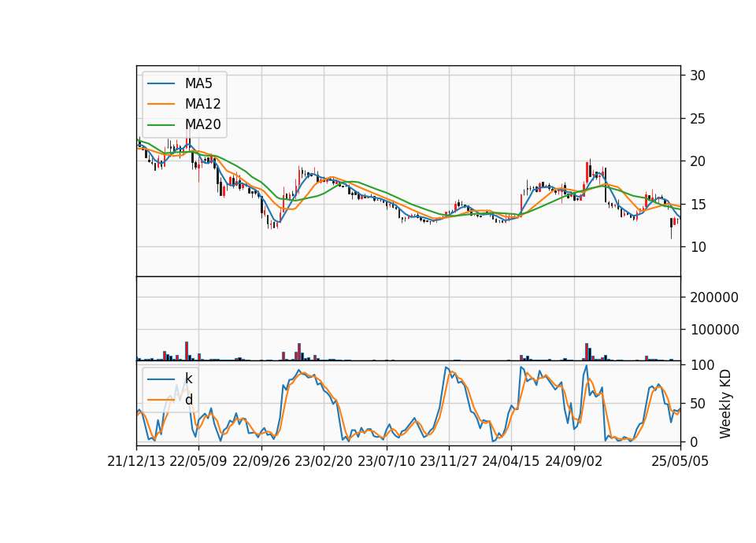
Task: Click the 22/09/26 date tick label
Action: (261, 461)
